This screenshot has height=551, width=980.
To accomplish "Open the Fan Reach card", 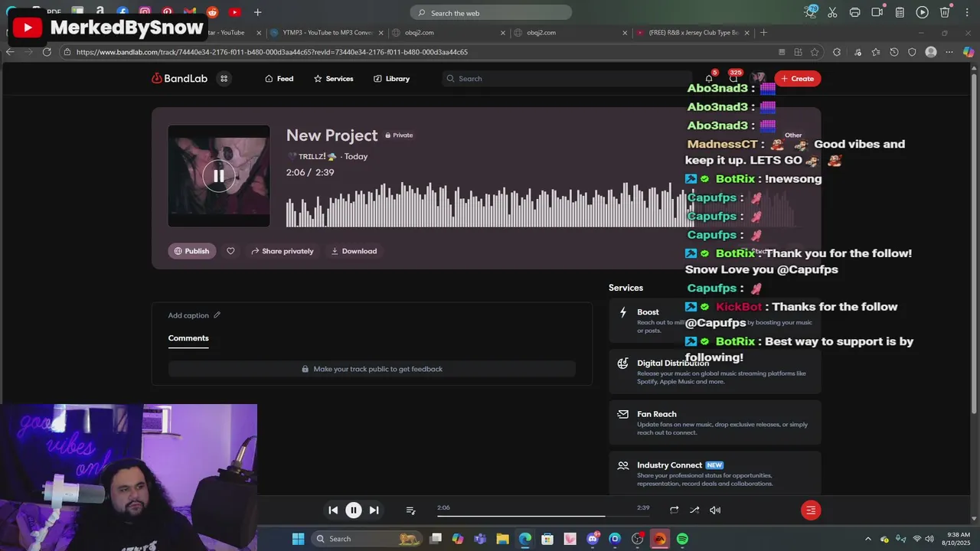I will 715,422.
